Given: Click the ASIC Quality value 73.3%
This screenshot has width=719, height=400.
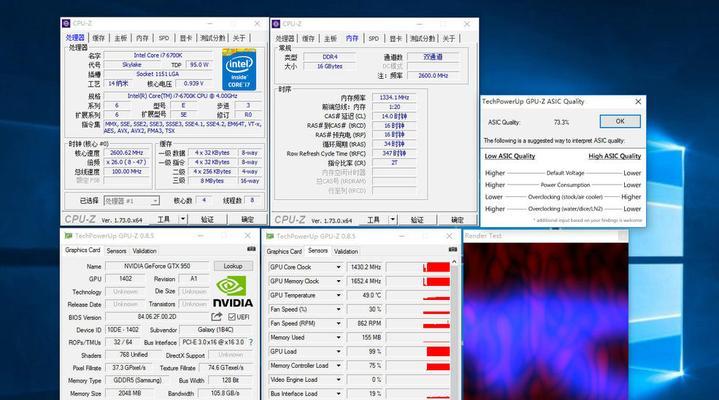Looking at the screenshot, I should pyautogui.click(x=561, y=122).
